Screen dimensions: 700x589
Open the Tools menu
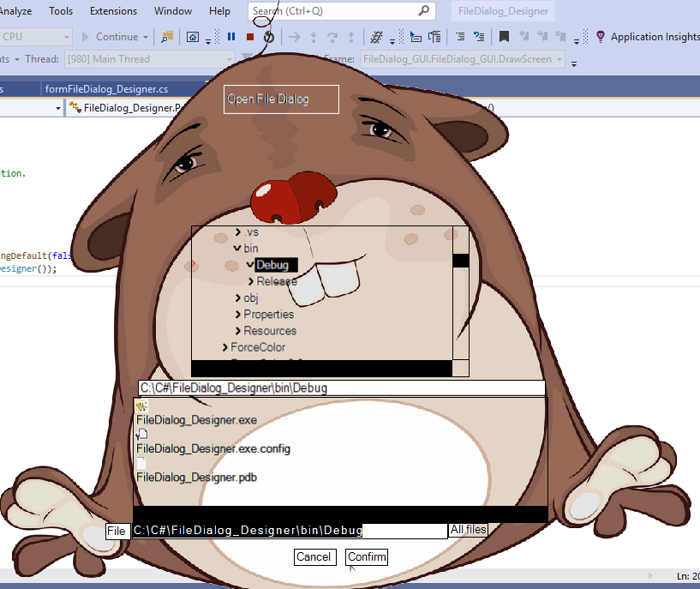(x=61, y=11)
